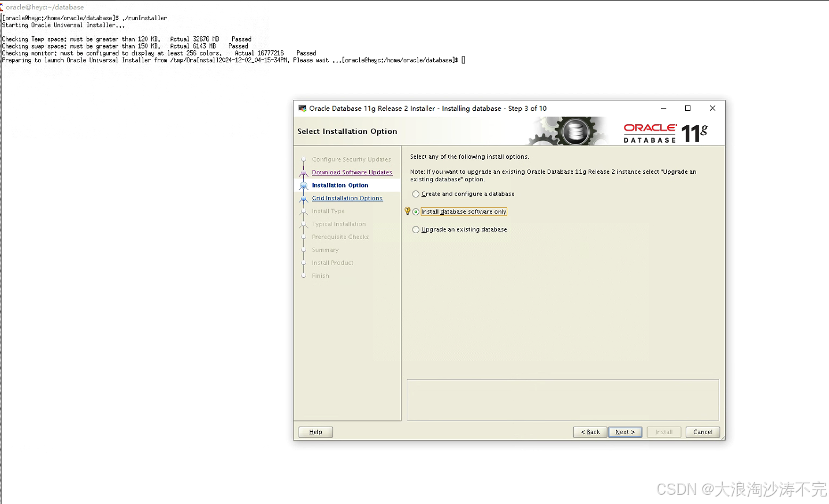
Task: Click Typical Installation step label
Action: click(339, 224)
